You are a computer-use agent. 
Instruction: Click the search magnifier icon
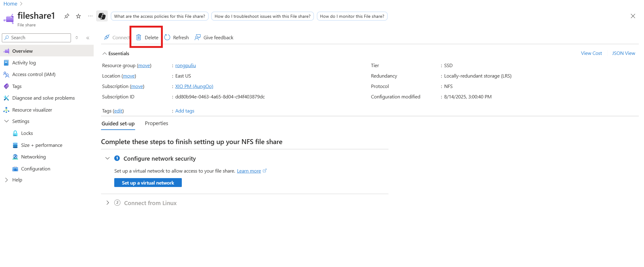click(6, 38)
